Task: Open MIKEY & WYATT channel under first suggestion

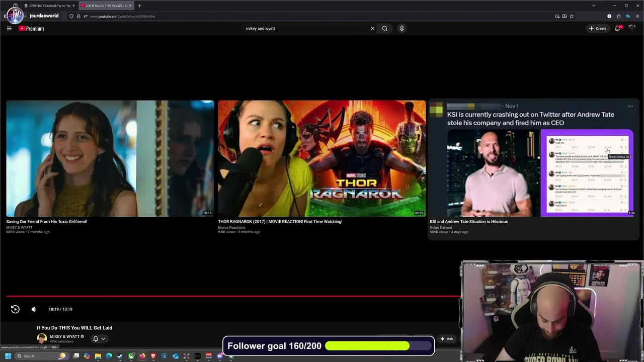Action: pos(19,227)
